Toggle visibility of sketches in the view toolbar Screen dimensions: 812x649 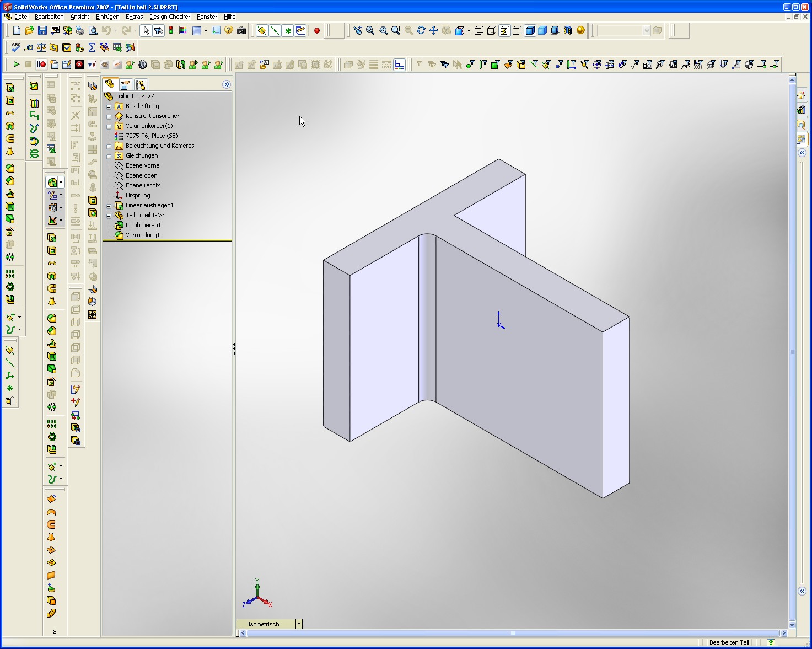click(300, 30)
